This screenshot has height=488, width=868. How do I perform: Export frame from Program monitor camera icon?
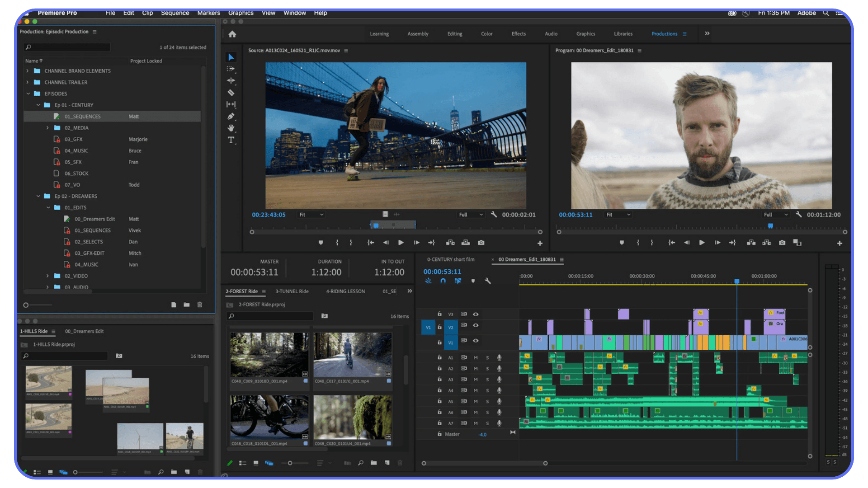[782, 243]
